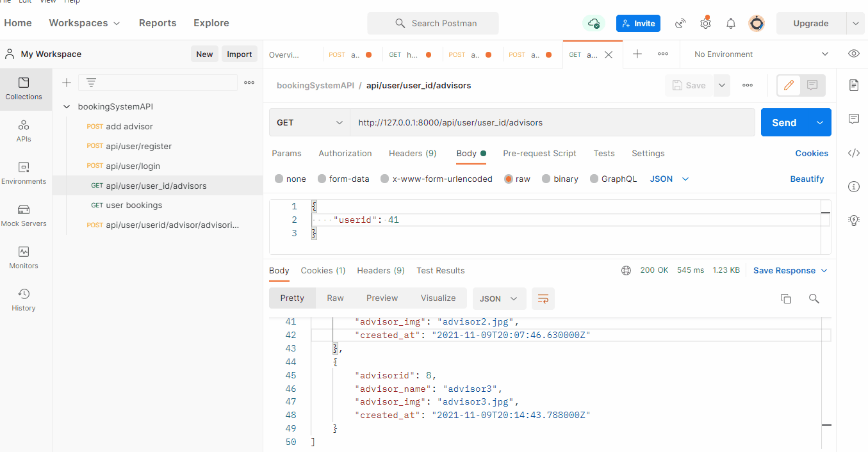Switch to the Params tab
The width and height of the screenshot is (868, 452).
click(286, 154)
